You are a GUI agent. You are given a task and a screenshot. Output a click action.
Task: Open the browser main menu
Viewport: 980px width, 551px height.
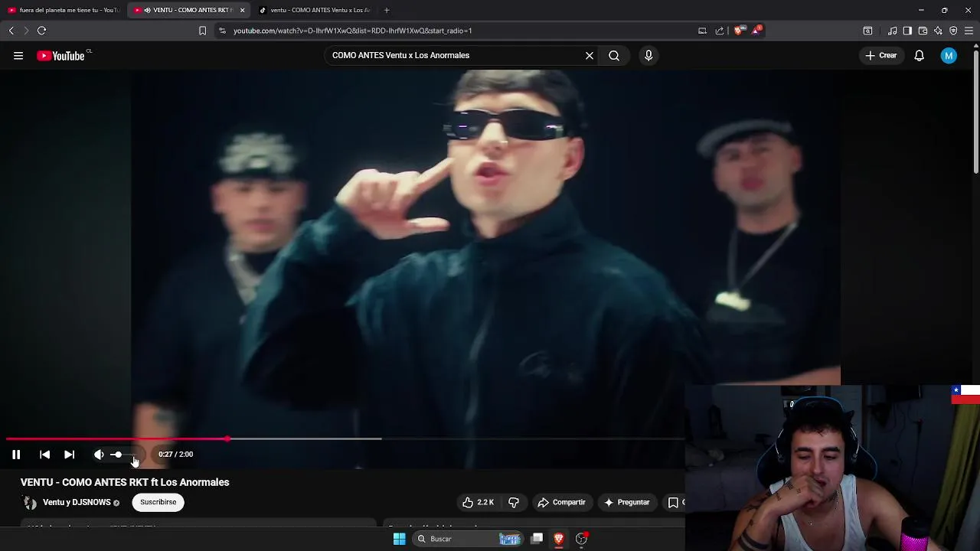click(969, 31)
